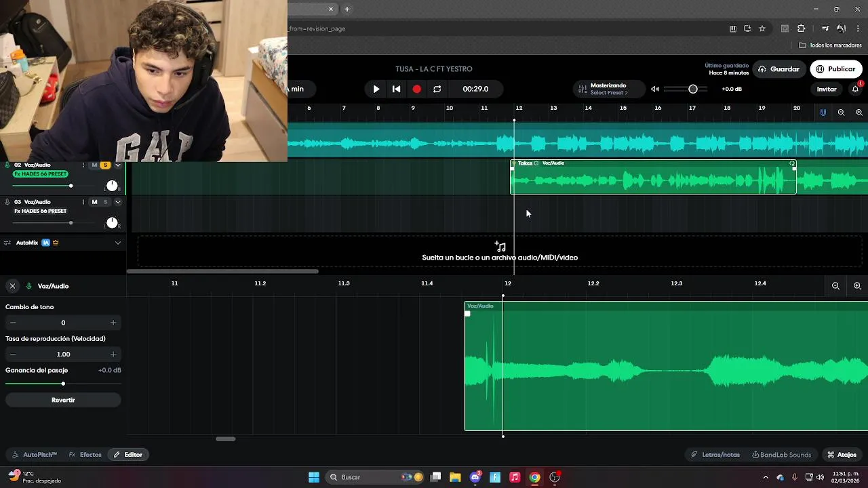Start recording with the red record button

pos(416,89)
